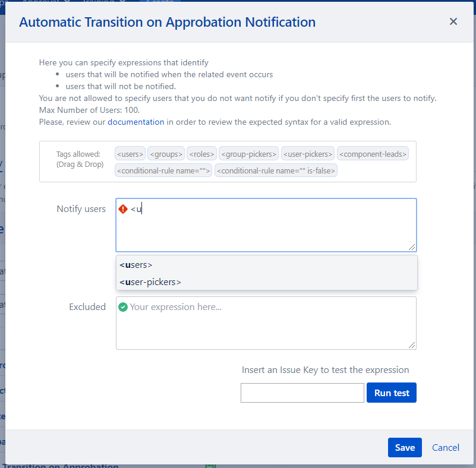Cancel the dialog changes
Screen dimensions: 476x468
[x=445, y=448]
